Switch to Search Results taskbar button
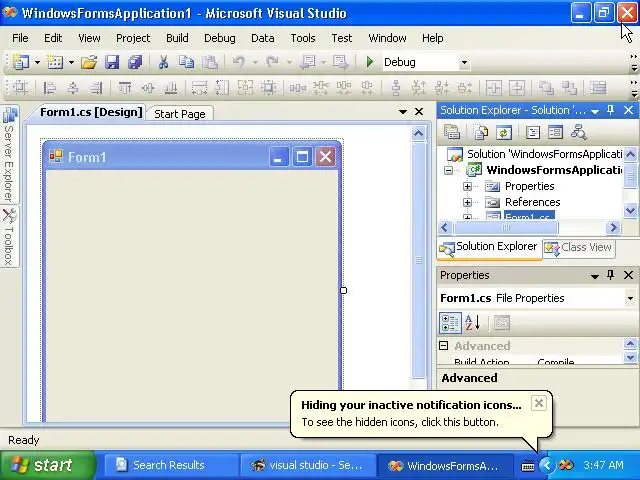Image resolution: width=640 pixels, height=480 pixels. pos(171,465)
